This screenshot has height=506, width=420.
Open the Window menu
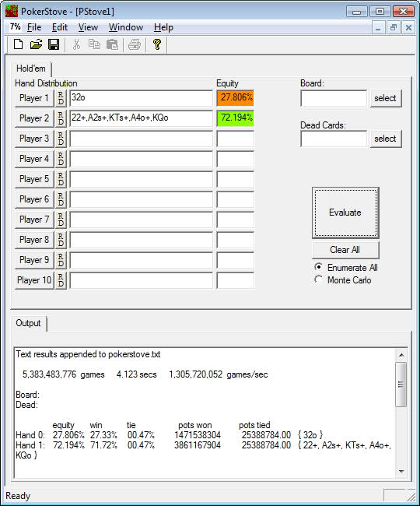(x=126, y=27)
